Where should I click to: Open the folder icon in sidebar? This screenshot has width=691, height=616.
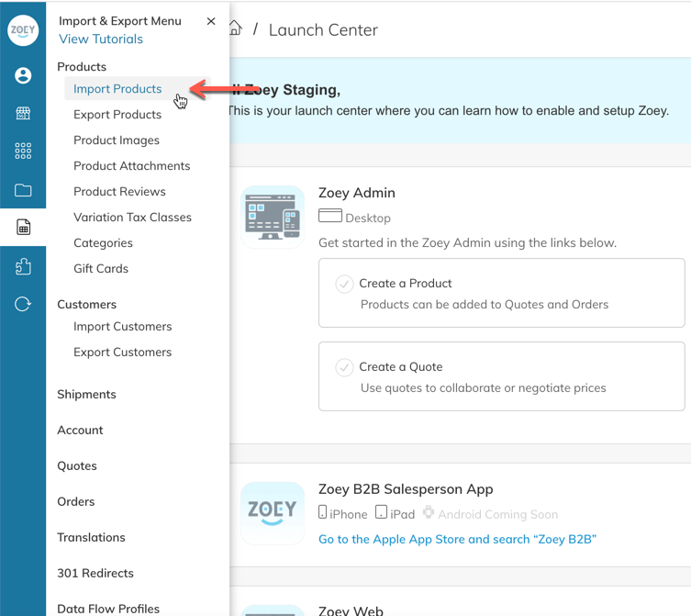pyautogui.click(x=23, y=190)
